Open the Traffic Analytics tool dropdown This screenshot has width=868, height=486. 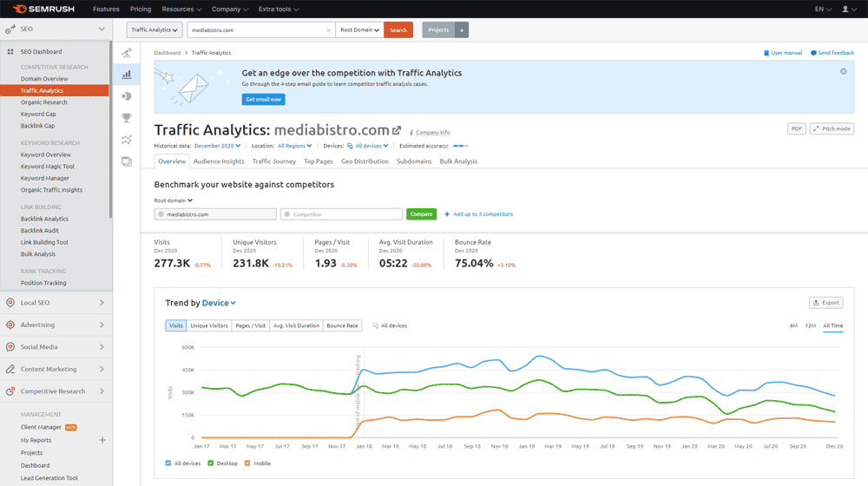click(x=155, y=30)
